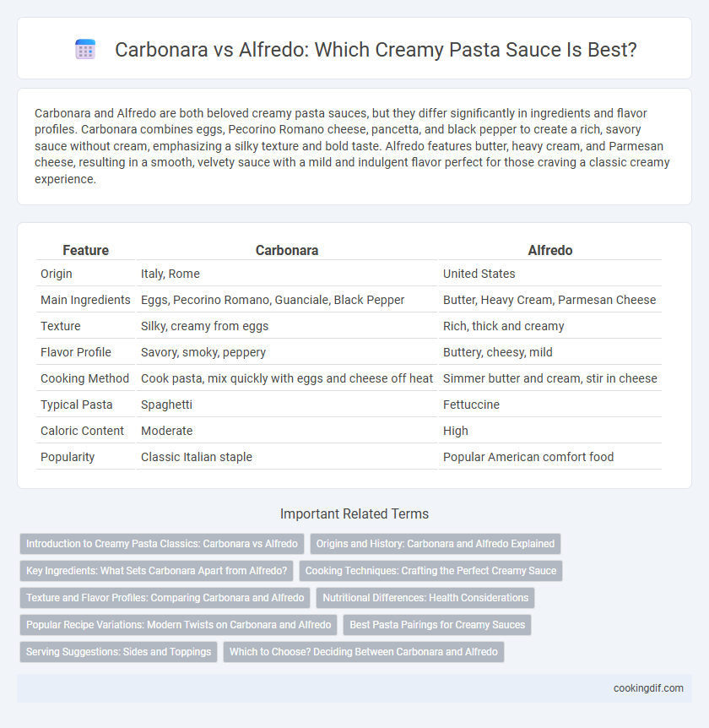Screen dimensions: 709x728
Task: Click the intro paragraph text
Action: coord(354,146)
